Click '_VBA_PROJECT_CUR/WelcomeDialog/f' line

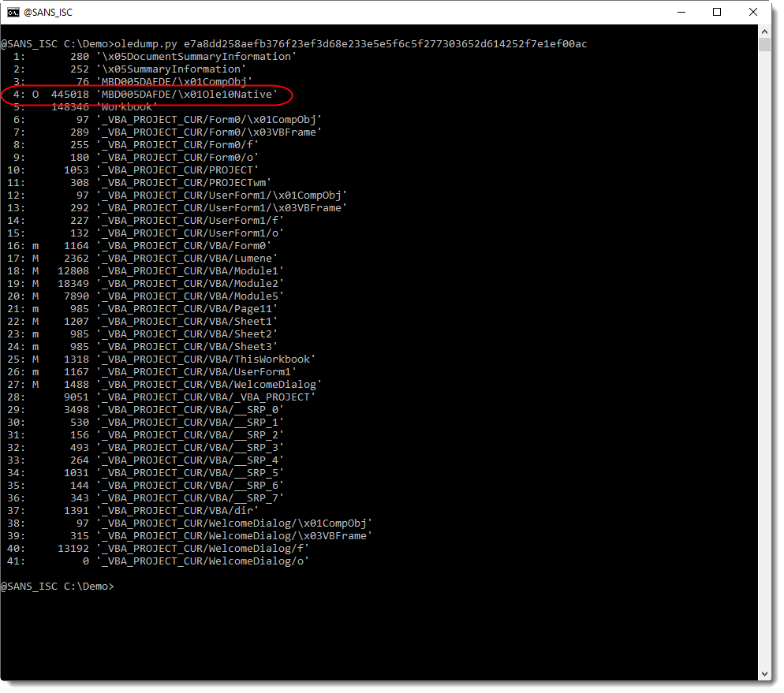(x=159, y=549)
